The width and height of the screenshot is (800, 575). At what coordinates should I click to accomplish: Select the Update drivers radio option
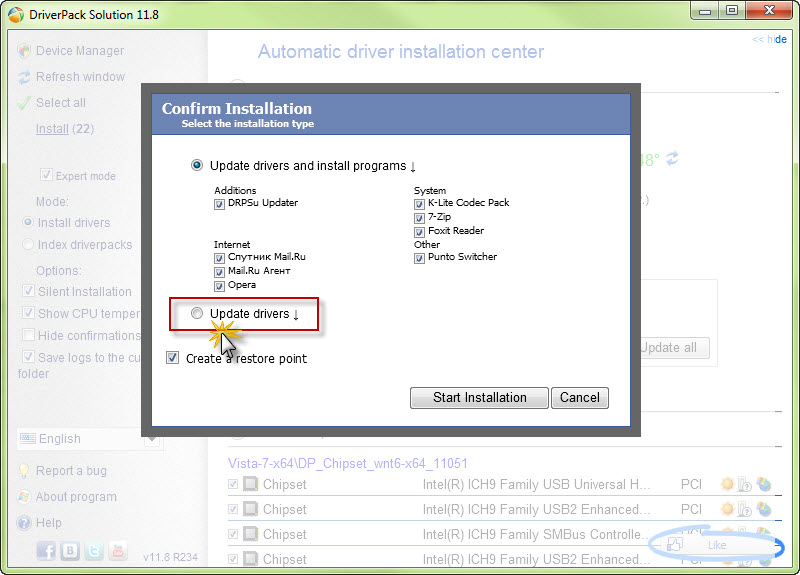(x=197, y=313)
